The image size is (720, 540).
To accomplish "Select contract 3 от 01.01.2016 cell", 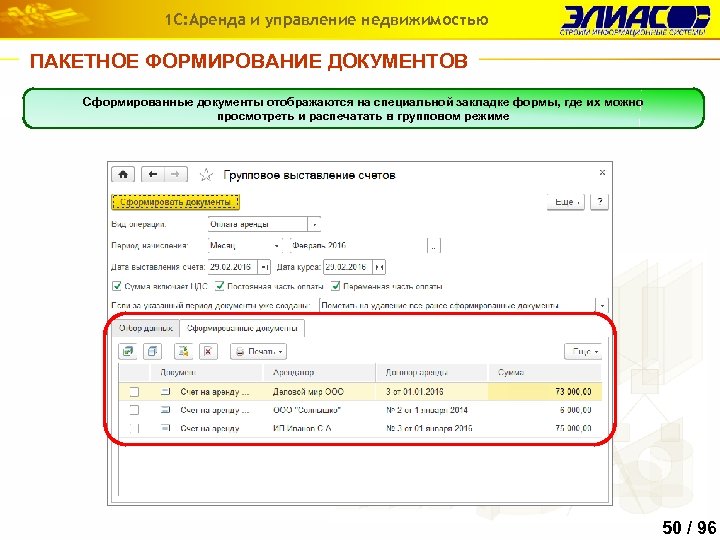I will coord(431,392).
